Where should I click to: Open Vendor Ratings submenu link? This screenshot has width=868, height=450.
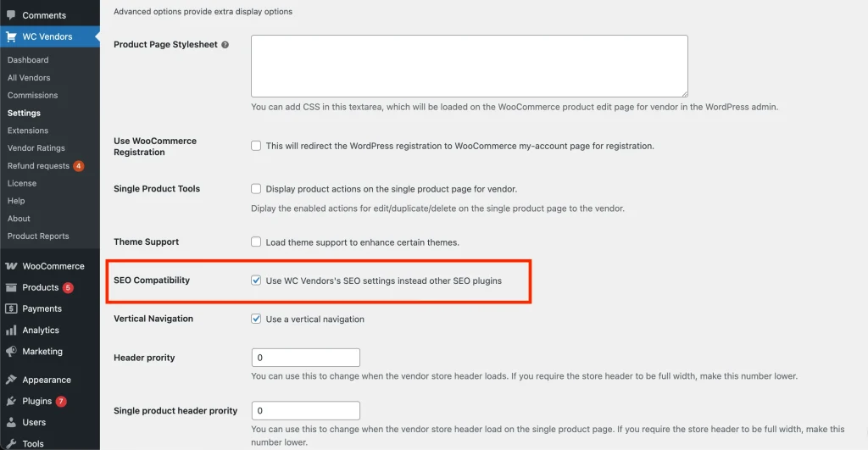[x=36, y=147]
